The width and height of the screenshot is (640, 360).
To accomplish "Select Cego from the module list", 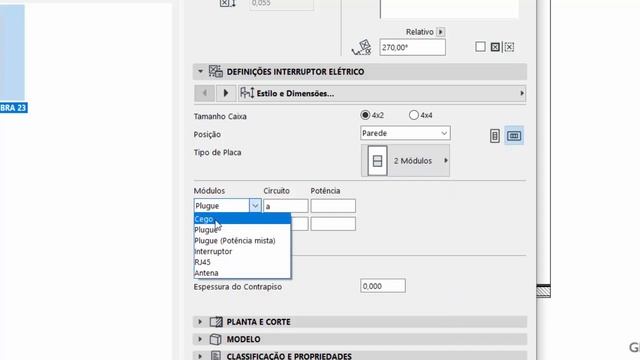I will coord(242,219).
